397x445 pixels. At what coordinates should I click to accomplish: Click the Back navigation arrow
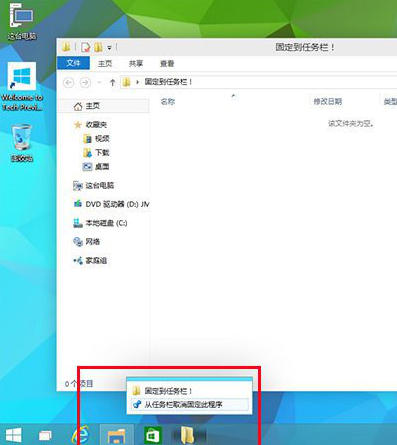click(x=69, y=82)
